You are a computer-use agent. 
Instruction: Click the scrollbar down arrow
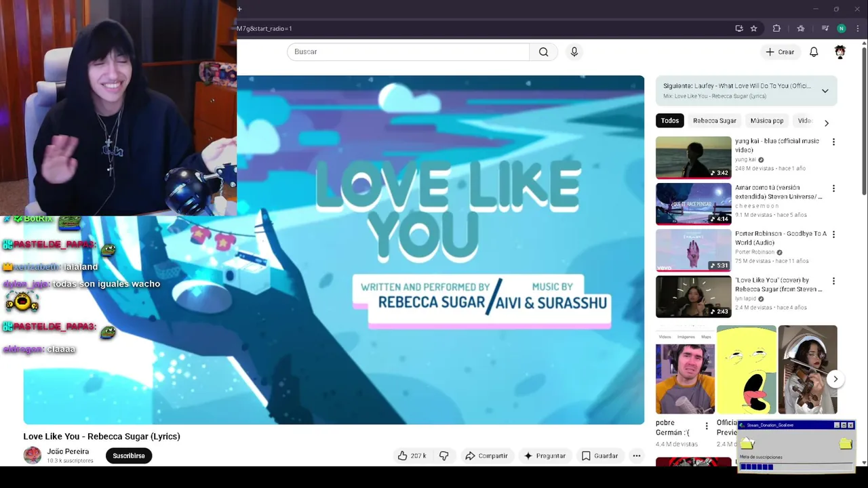pos(864,463)
